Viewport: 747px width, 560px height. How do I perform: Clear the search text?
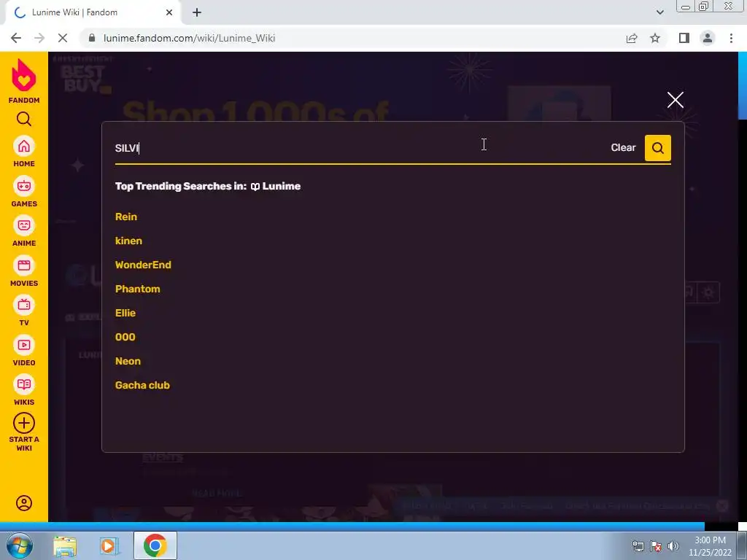point(623,147)
